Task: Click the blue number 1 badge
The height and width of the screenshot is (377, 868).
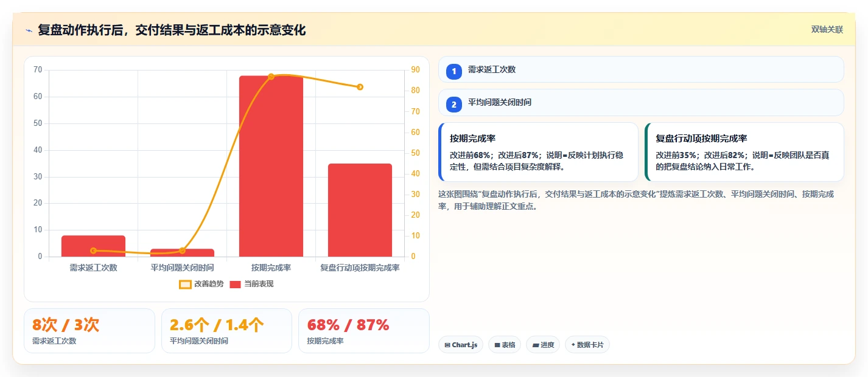Action: [x=453, y=71]
